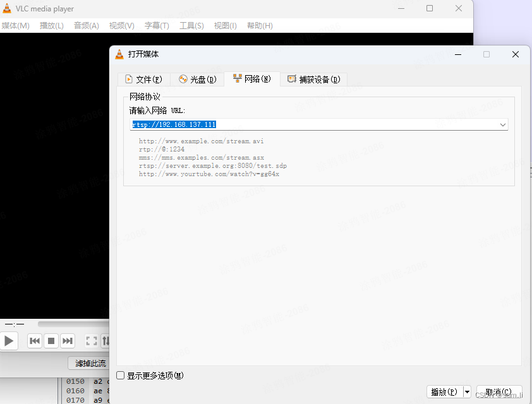This screenshot has height=404, width=532.
Task: Click the VLC seek progress bar
Action: click(x=73, y=324)
